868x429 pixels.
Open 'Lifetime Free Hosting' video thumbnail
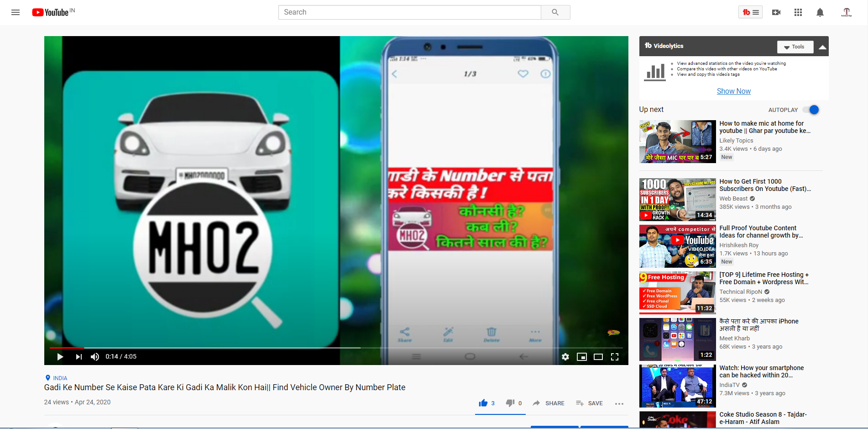[677, 293]
